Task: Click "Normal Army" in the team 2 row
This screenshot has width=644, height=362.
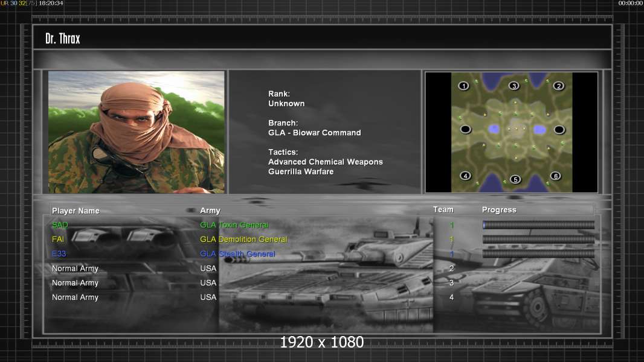Action: pyautogui.click(x=75, y=268)
